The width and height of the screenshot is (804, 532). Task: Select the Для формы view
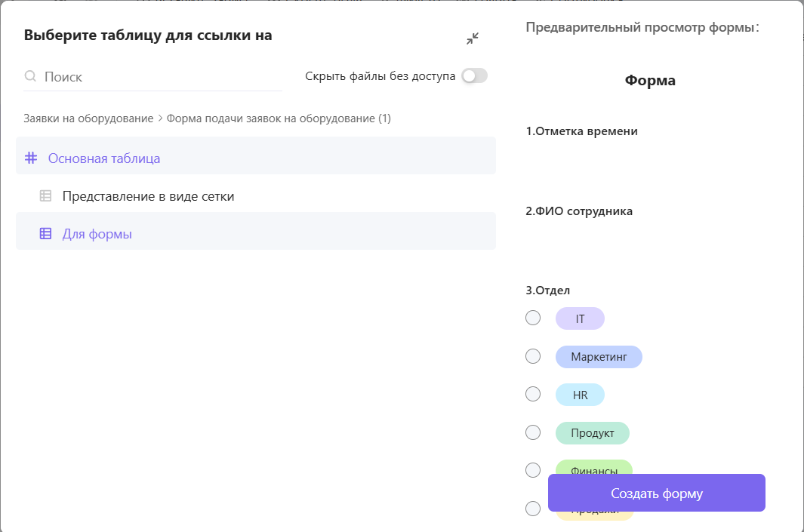coord(256,231)
